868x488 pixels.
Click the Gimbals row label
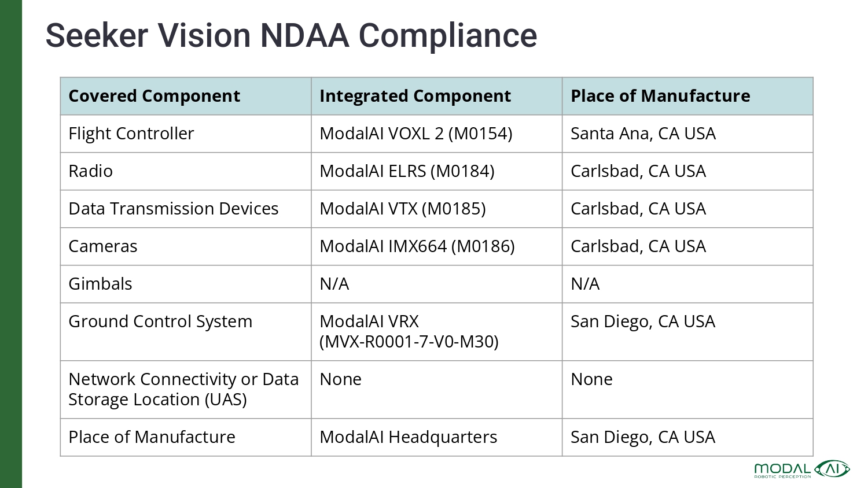(x=101, y=284)
